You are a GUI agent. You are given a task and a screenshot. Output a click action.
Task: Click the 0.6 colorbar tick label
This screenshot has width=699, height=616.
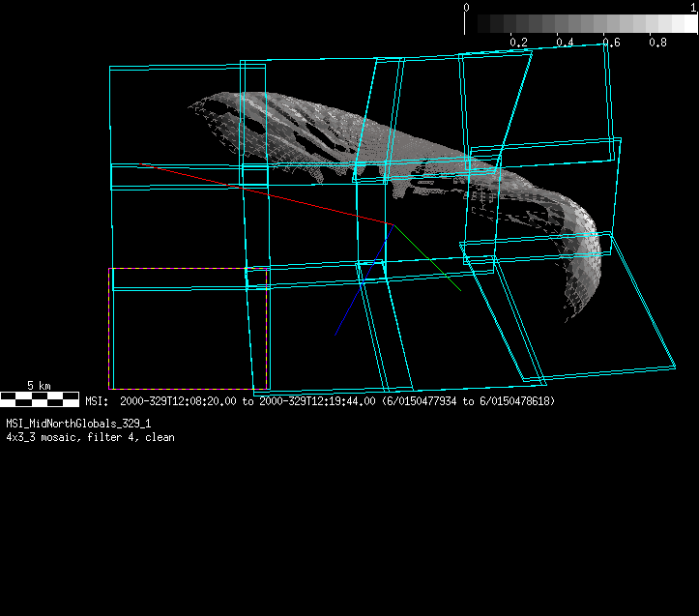(611, 43)
